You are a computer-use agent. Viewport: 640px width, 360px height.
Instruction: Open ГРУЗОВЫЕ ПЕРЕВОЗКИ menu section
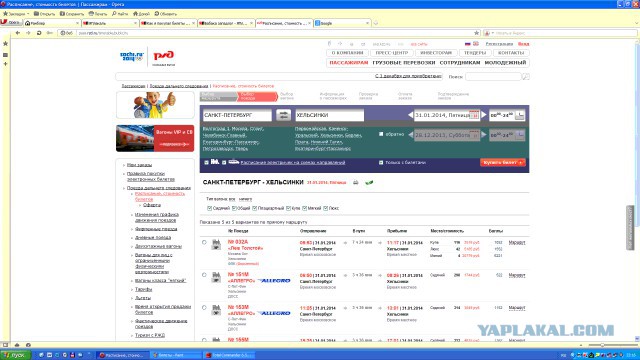(x=404, y=63)
